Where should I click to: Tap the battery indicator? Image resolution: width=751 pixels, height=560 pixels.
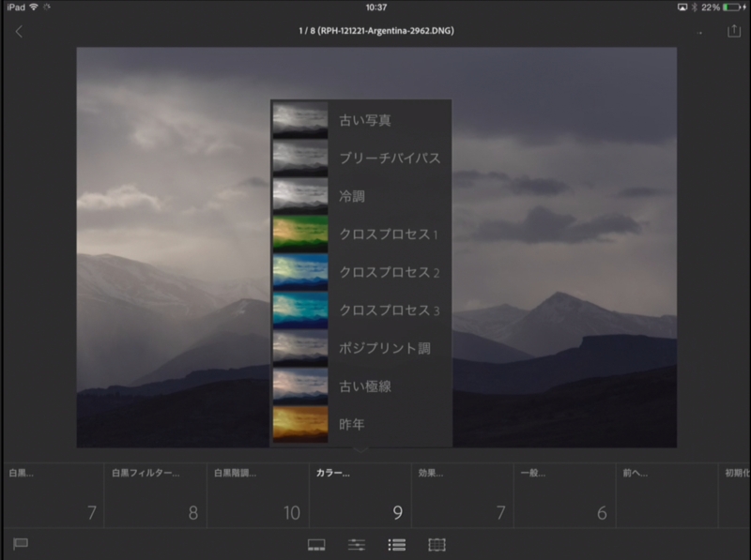pyautogui.click(x=734, y=8)
